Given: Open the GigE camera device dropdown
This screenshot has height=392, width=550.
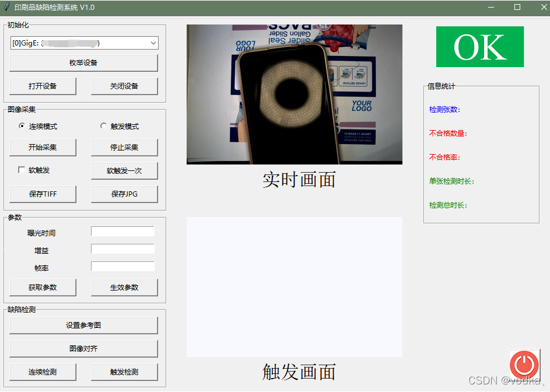Looking at the screenshot, I should (83, 43).
